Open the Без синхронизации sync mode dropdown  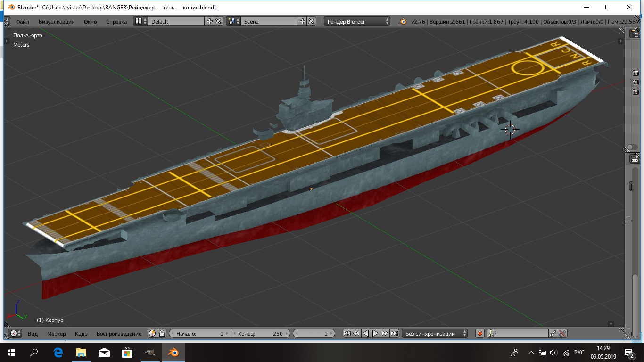[434, 333]
